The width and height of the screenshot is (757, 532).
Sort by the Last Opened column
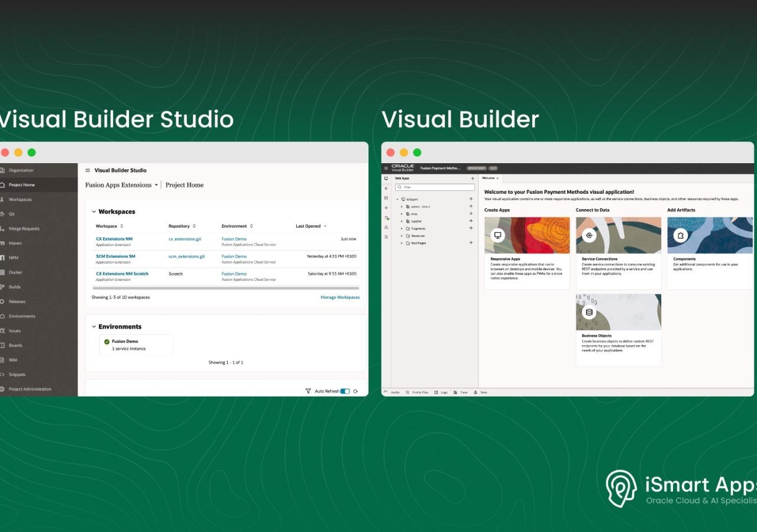pyautogui.click(x=311, y=226)
